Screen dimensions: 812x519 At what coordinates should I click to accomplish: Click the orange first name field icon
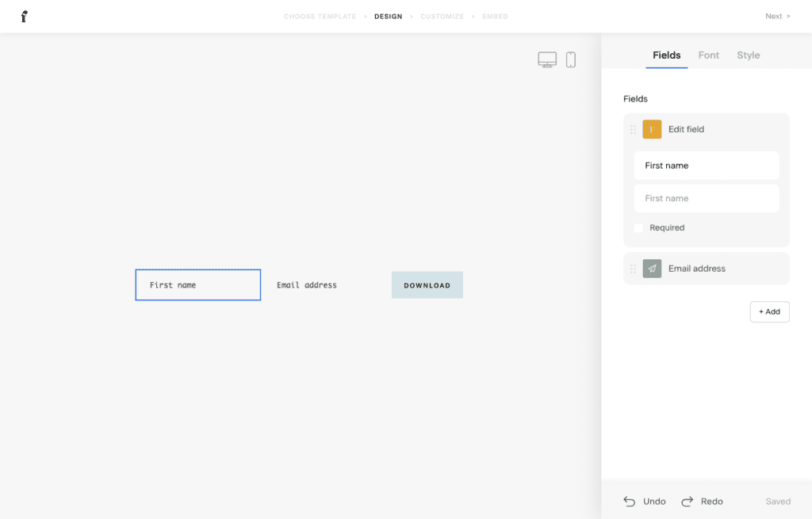click(x=652, y=129)
